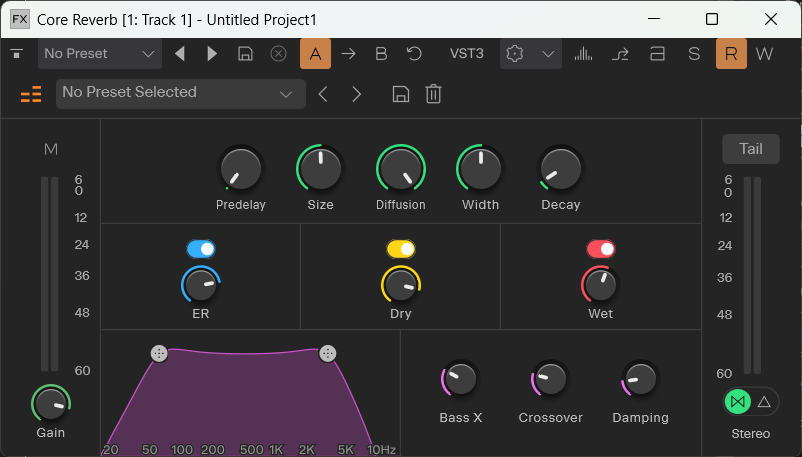The image size is (802, 457).
Task: Click the Dry level knob
Action: [x=400, y=285]
